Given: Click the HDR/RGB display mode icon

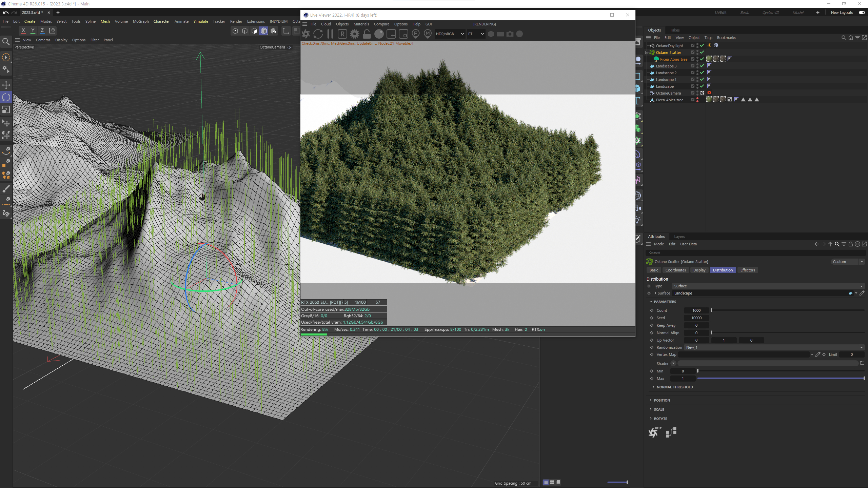Looking at the screenshot, I should 447,34.
